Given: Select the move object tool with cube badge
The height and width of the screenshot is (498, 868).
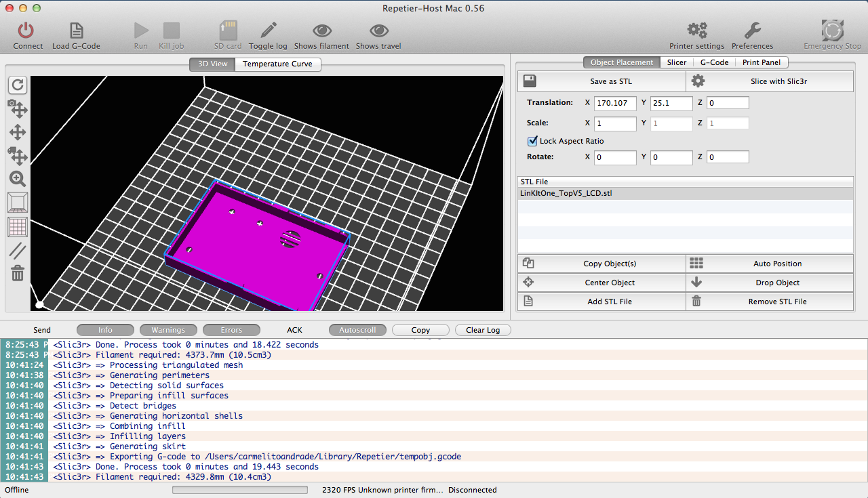Looking at the screenshot, I should tap(18, 156).
